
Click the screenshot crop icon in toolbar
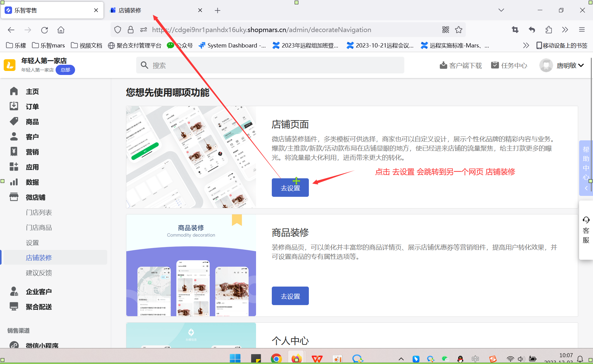515,30
